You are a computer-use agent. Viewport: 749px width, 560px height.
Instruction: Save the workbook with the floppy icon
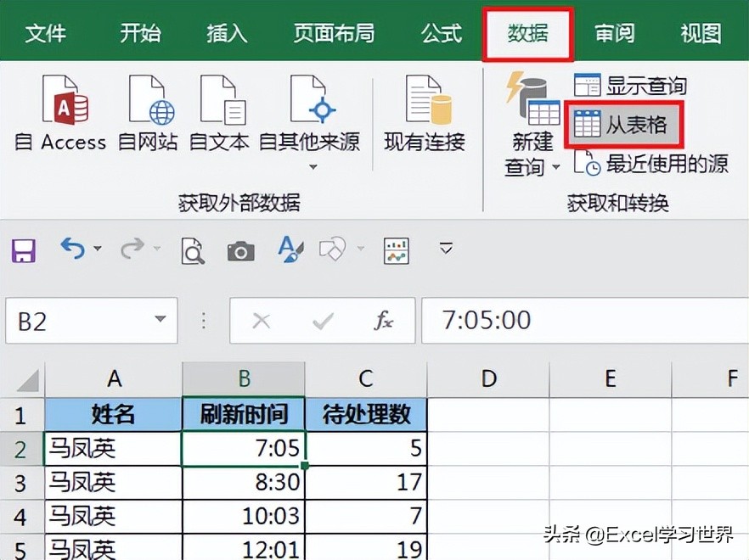[24, 250]
